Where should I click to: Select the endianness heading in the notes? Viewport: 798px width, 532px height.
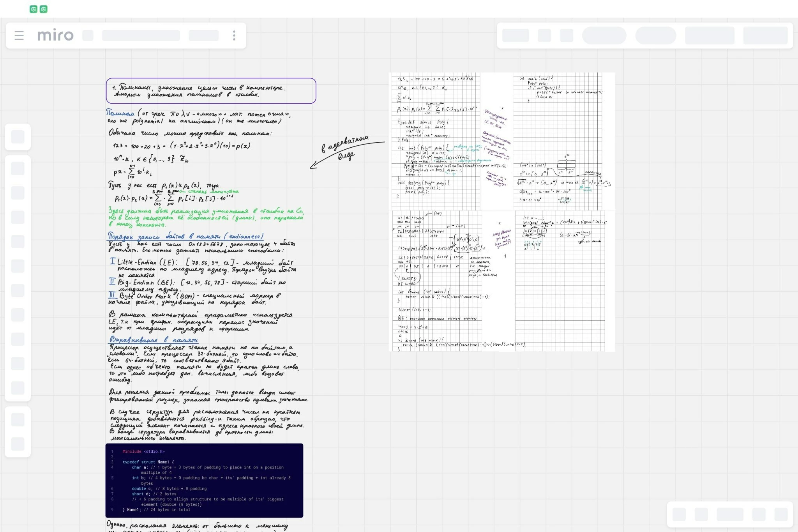tap(185, 237)
